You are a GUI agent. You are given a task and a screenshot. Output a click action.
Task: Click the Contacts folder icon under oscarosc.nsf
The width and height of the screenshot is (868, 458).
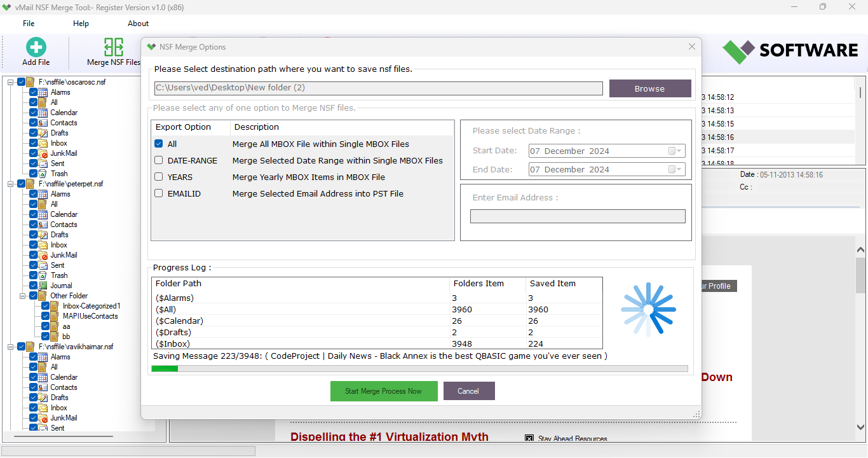(43, 123)
